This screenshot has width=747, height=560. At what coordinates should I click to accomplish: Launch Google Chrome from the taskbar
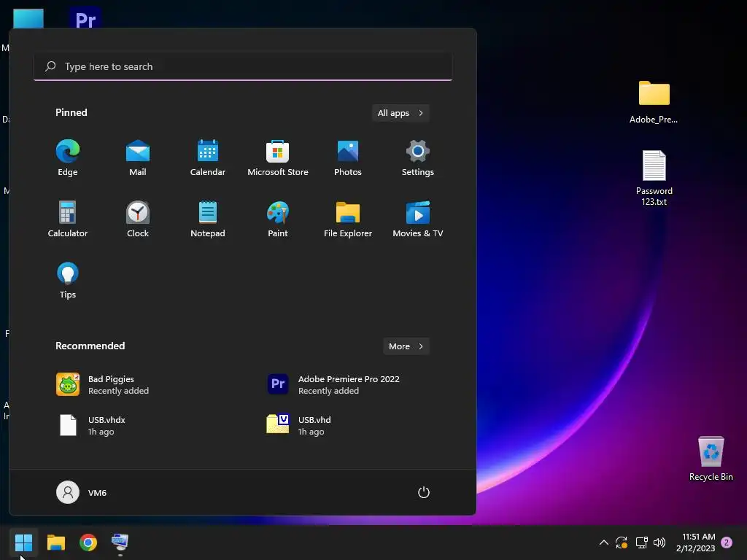[x=88, y=542]
